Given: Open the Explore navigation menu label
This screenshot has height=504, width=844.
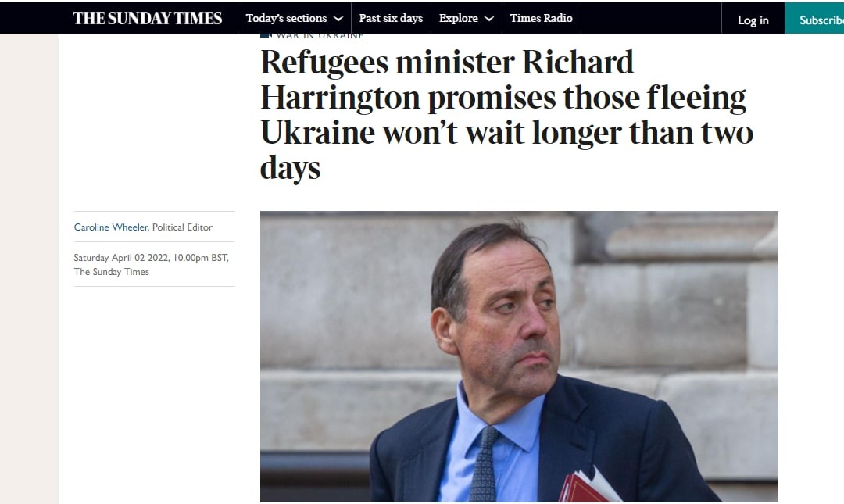Looking at the screenshot, I should coord(459,18).
